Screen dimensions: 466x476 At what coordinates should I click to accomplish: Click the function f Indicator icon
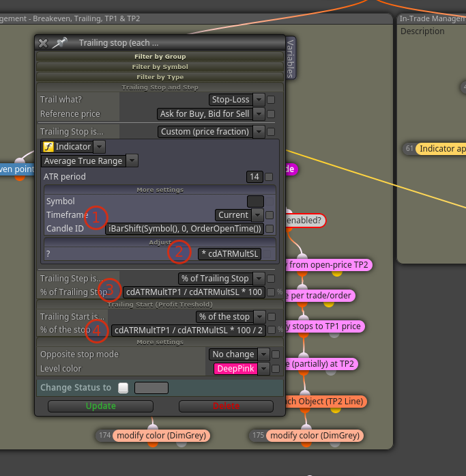click(x=48, y=147)
